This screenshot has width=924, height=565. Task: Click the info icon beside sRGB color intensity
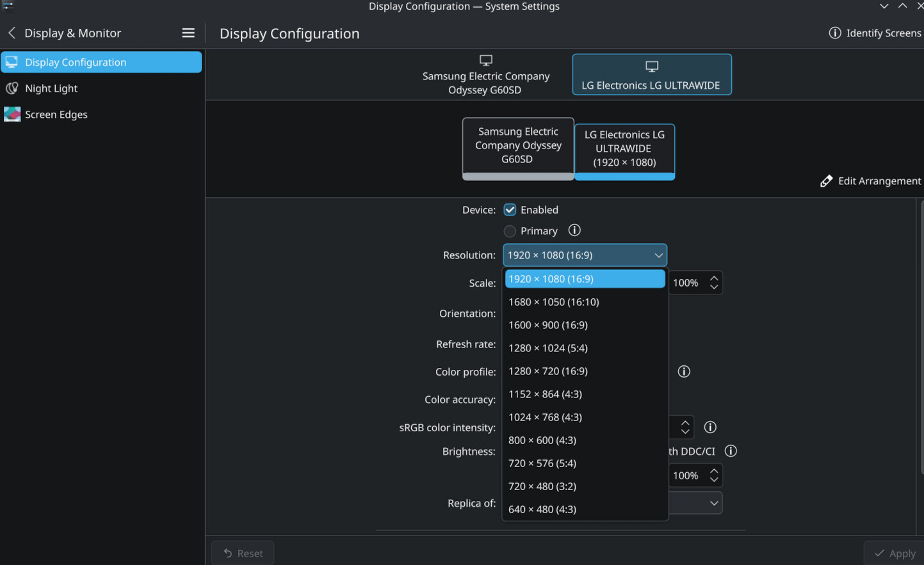pos(710,427)
